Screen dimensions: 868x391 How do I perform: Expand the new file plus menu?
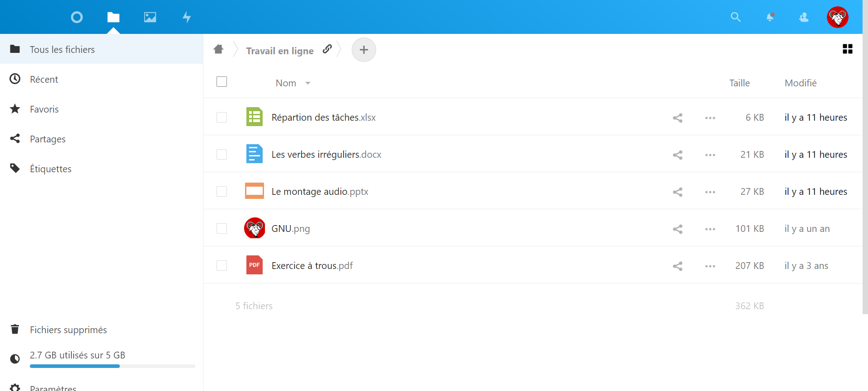pos(363,50)
